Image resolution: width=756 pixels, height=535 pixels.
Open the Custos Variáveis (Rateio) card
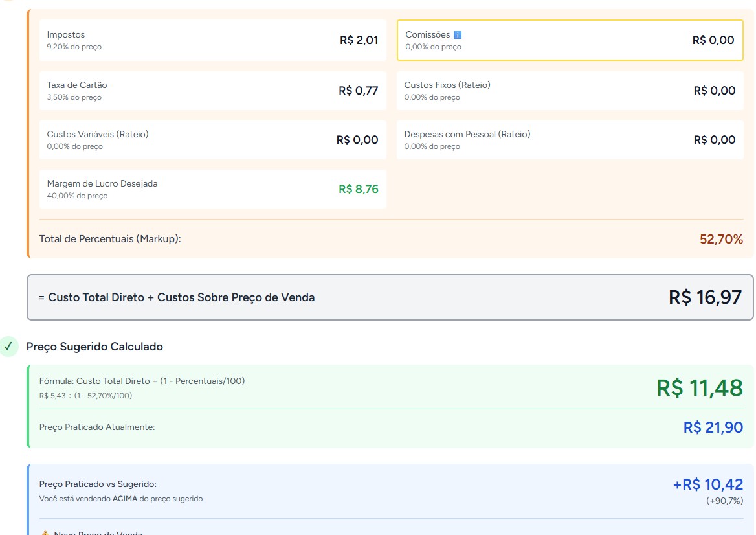pos(212,140)
